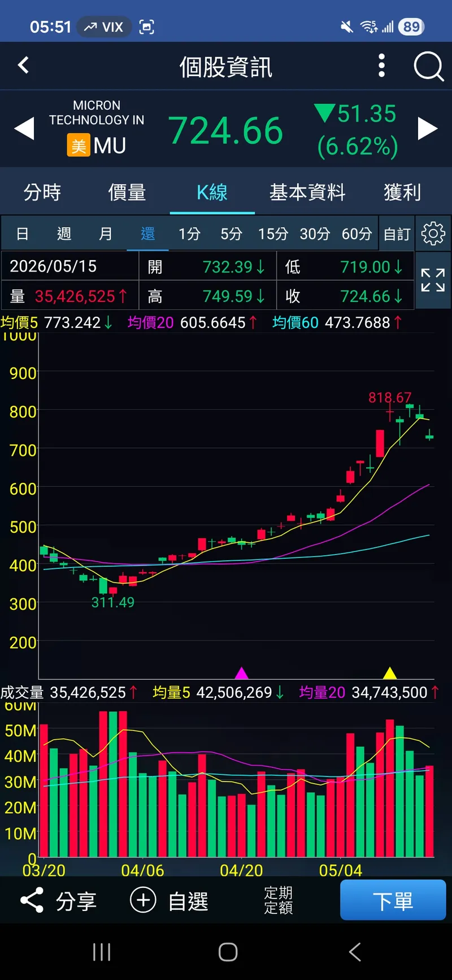452x980 pixels.
Task: Tap current price 724.66 in header
Action: [x=225, y=131]
